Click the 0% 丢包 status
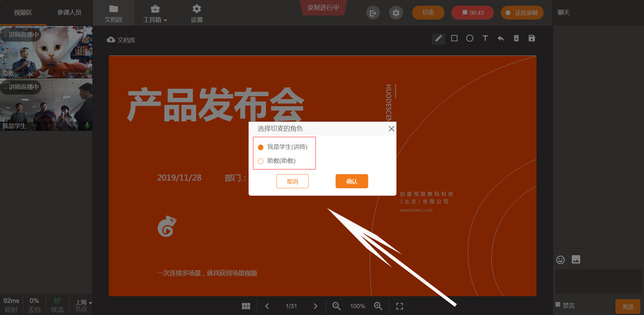The height and width of the screenshot is (315, 644). [x=34, y=305]
